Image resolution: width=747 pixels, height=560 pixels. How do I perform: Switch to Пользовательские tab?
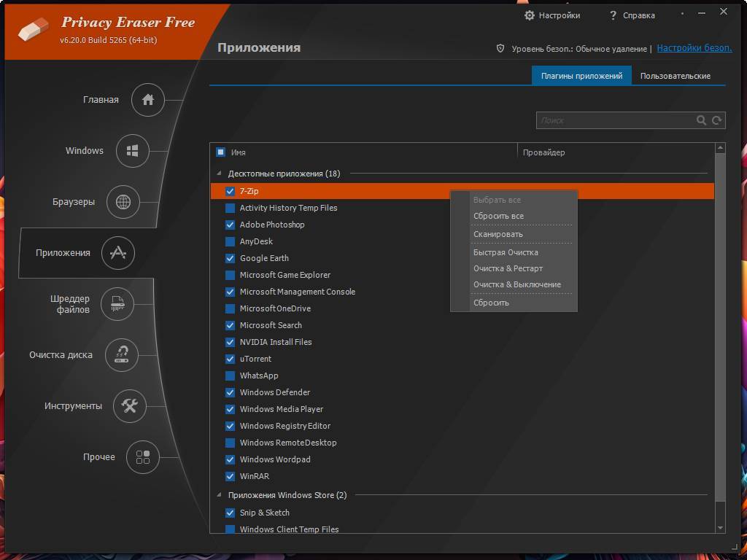click(675, 76)
